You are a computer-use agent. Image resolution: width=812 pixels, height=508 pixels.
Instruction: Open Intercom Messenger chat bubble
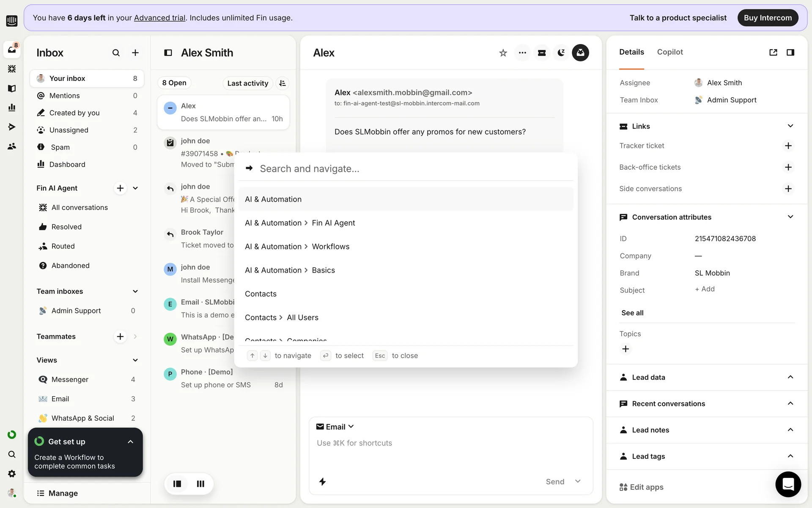click(x=788, y=484)
